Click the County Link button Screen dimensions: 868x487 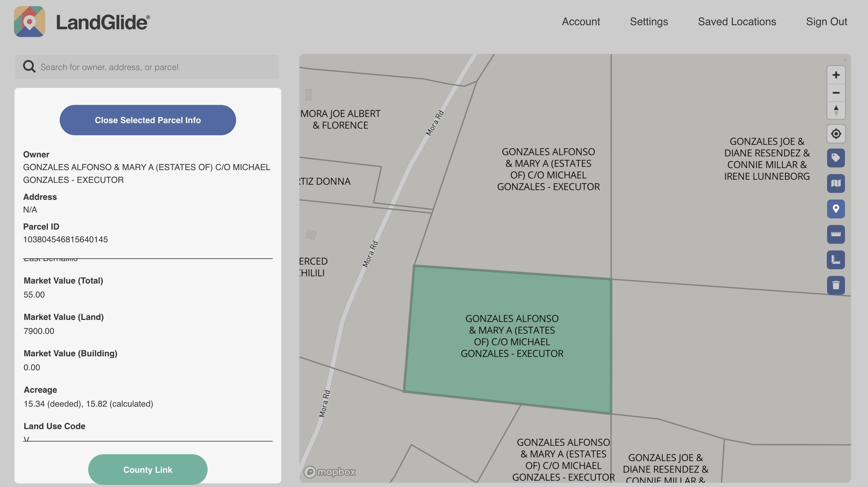click(148, 469)
